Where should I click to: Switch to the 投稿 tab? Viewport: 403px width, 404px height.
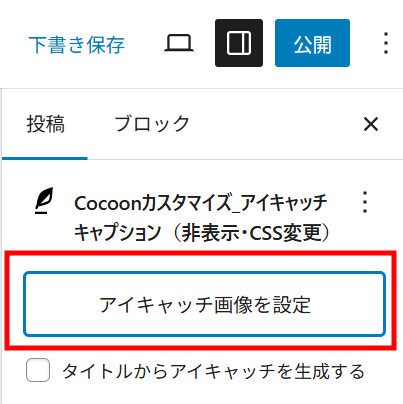[x=45, y=124]
